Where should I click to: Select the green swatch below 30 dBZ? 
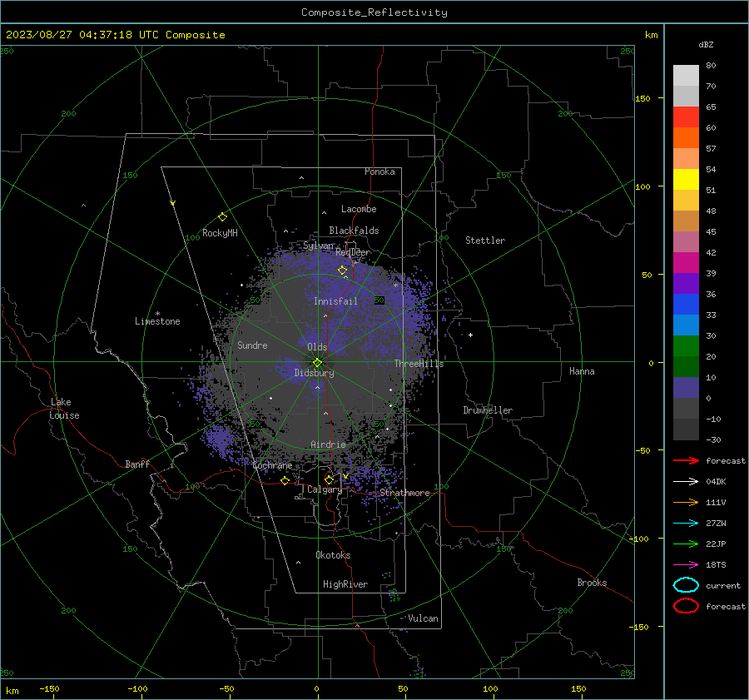click(686, 346)
